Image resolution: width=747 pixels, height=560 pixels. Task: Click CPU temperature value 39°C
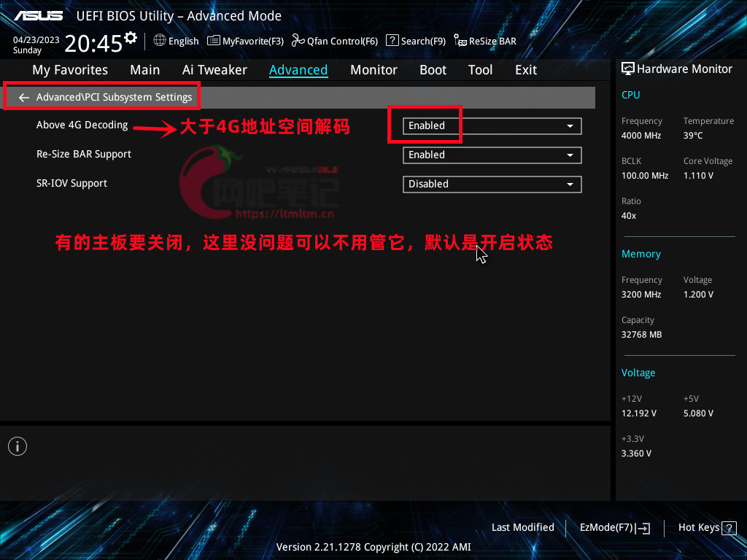click(693, 135)
